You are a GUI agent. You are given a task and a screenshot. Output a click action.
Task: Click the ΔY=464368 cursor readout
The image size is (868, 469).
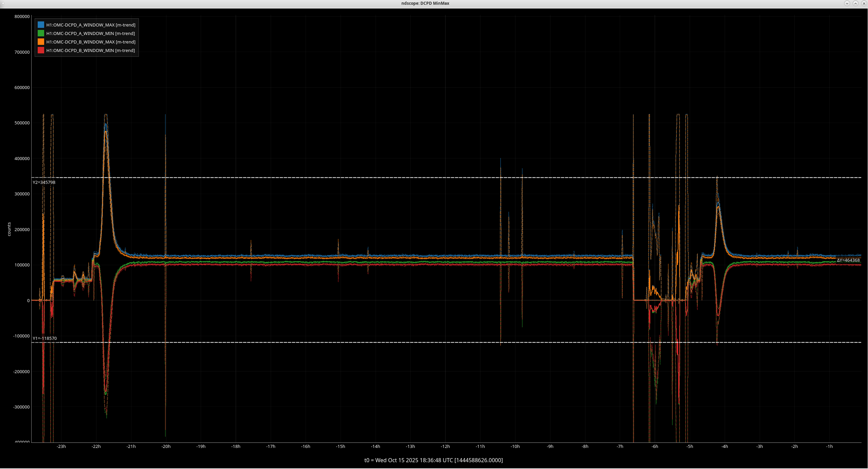point(848,260)
